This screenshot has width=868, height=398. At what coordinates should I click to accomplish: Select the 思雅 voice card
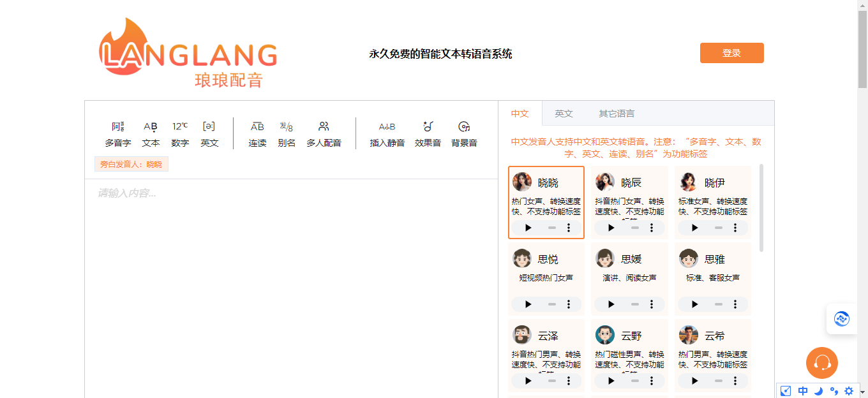tap(712, 268)
